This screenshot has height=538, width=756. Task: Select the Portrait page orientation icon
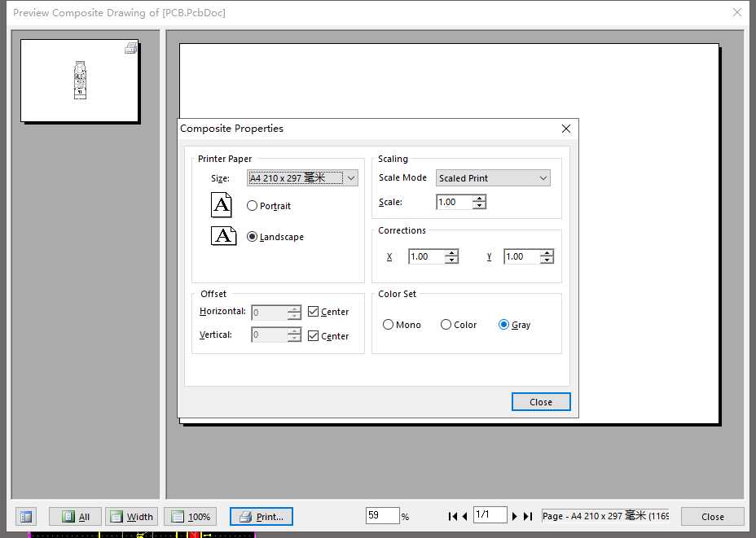pyautogui.click(x=222, y=204)
